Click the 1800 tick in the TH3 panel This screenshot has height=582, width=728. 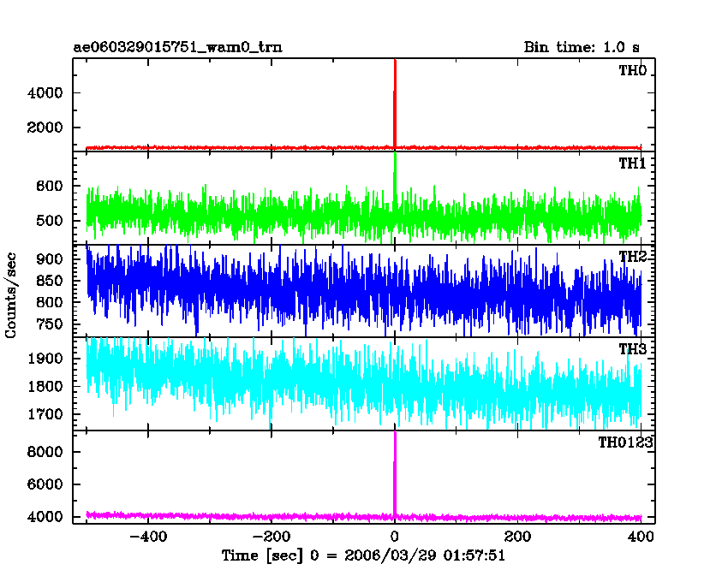(45, 386)
